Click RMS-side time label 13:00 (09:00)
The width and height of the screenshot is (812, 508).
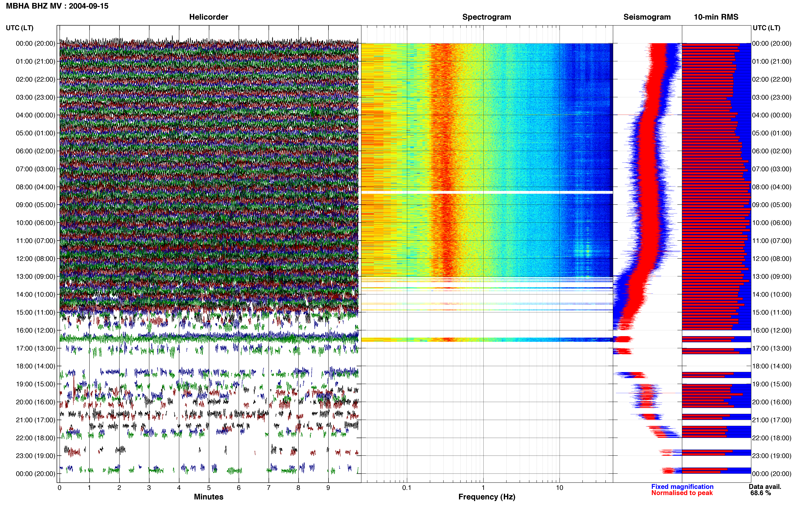(x=772, y=276)
